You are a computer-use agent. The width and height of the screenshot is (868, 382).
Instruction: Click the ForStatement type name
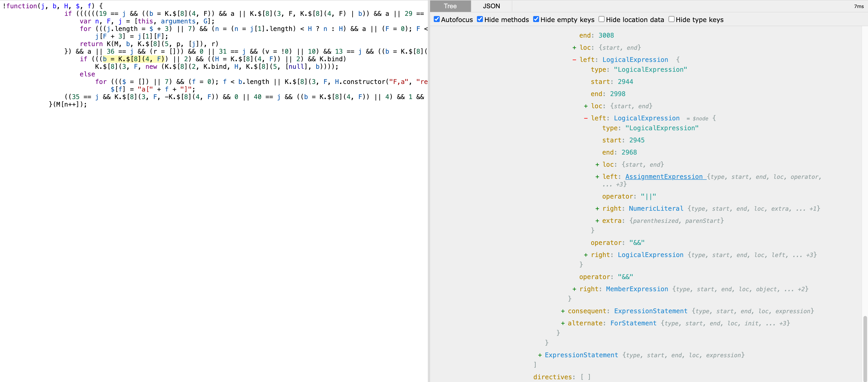click(633, 324)
